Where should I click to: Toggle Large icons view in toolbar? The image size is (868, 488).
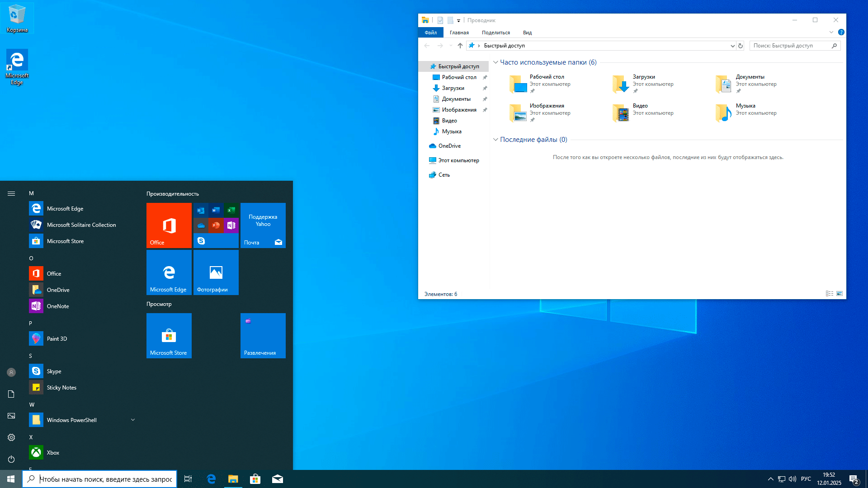(x=840, y=293)
